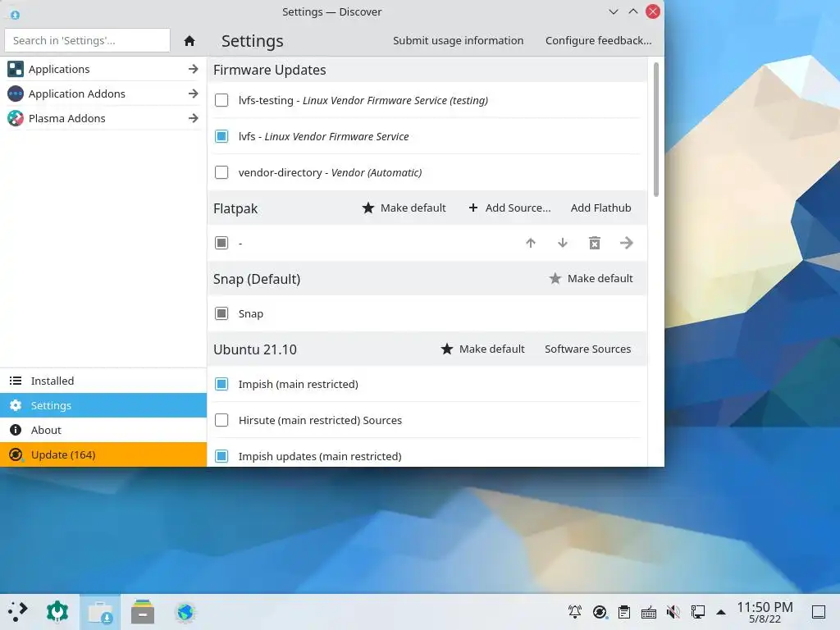Expand Applications with its arrow
This screenshot has width=840, height=630.
tap(194, 69)
